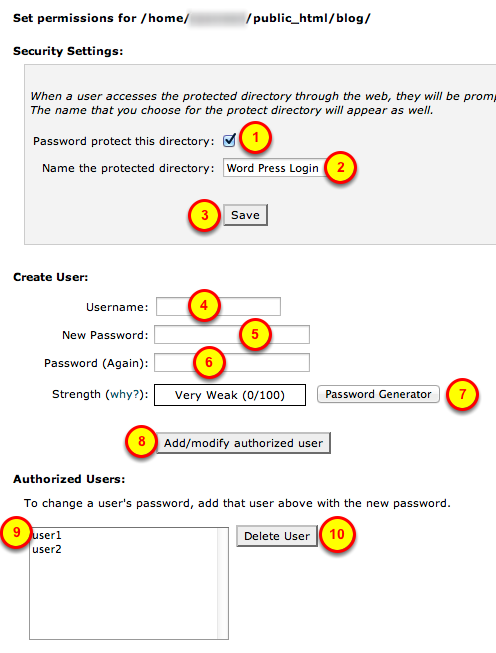Open the Password Generator

[378, 394]
